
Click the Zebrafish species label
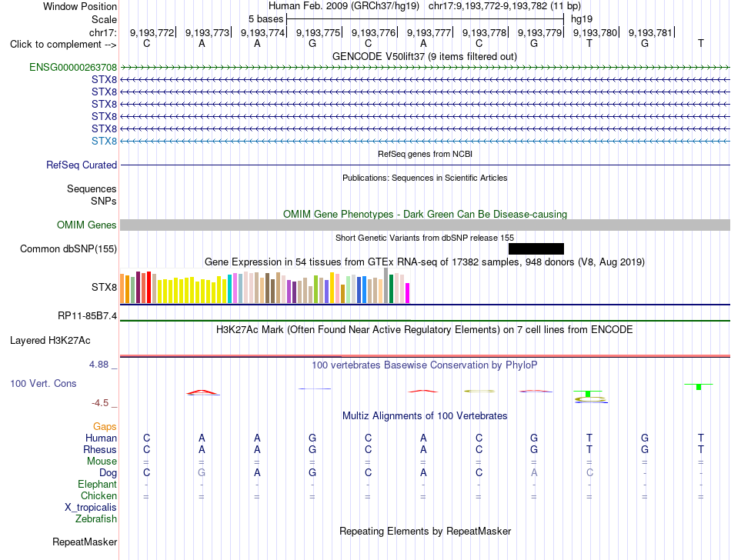[x=96, y=519]
